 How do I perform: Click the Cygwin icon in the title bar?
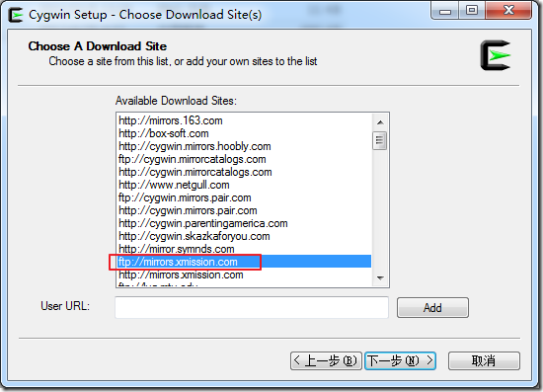point(16,15)
